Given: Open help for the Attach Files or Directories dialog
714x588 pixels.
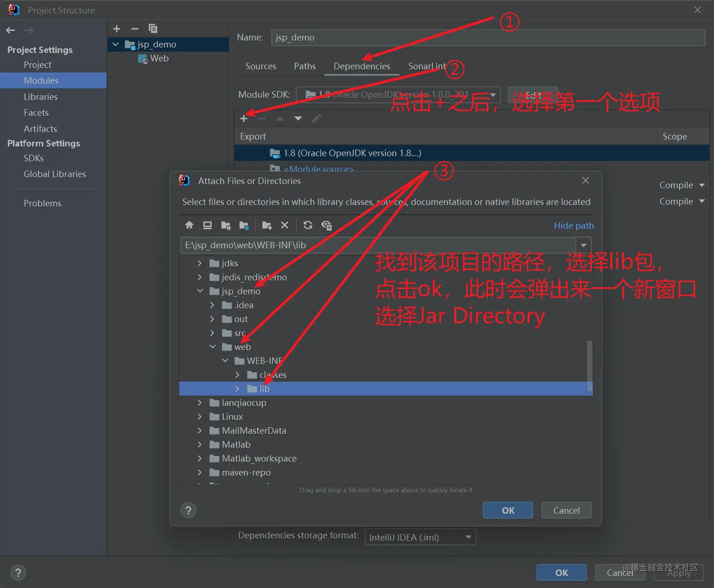Looking at the screenshot, I should 188,510.
